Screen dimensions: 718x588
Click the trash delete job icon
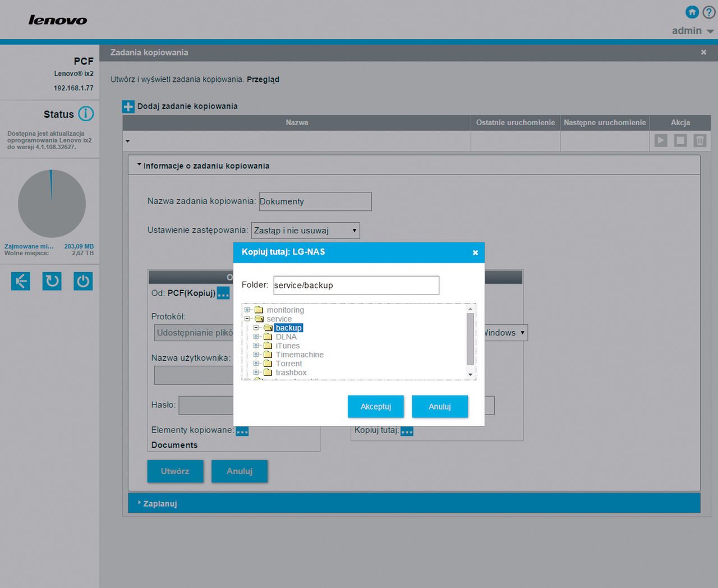click(700, 140)
